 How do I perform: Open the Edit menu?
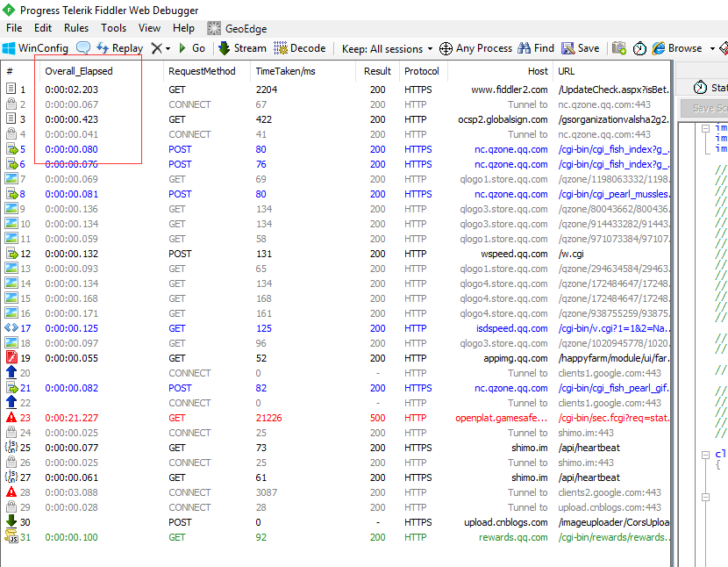point(43,28)
